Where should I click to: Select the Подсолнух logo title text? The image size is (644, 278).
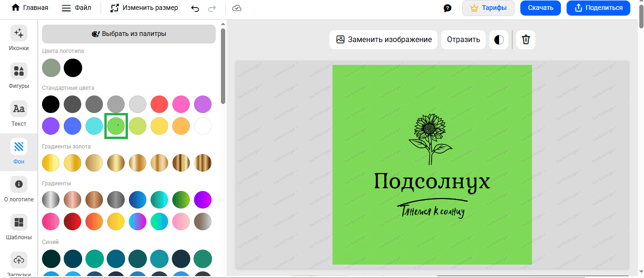(432, 182)
